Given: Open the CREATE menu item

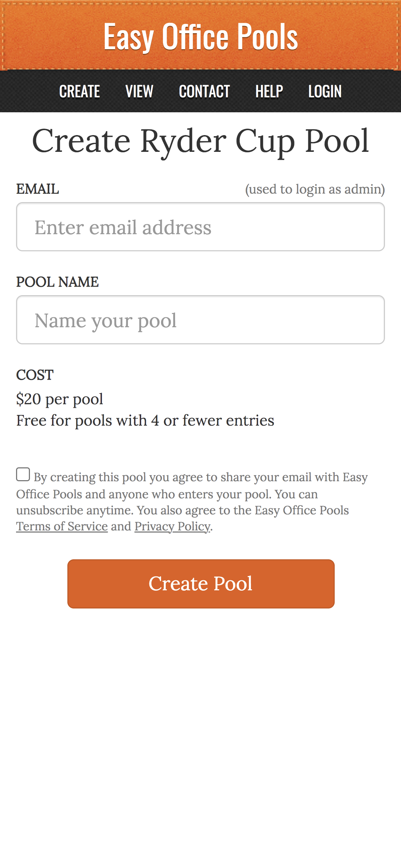Looking at the screenshot, I should pos(79,91).
